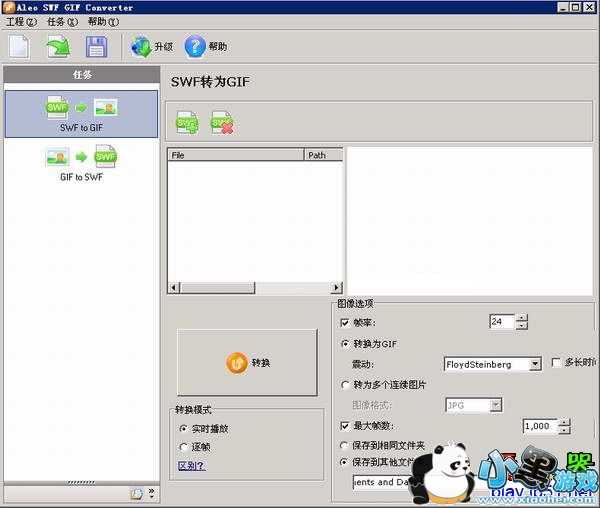Toggle the 最大帧数 max frames checkbox

[346, 426]
